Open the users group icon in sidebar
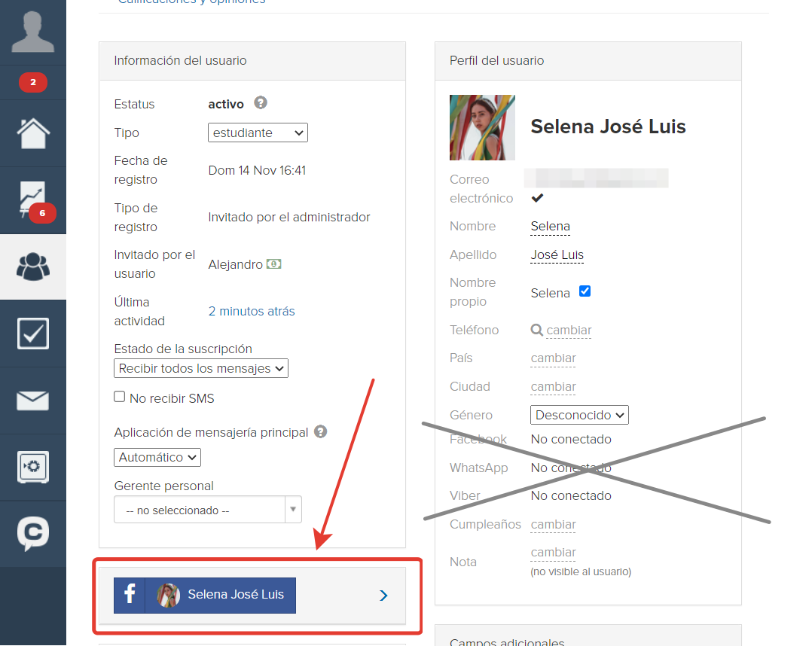Screen dimensions: 812x646 pyautogui.click(x=33, y=267)
